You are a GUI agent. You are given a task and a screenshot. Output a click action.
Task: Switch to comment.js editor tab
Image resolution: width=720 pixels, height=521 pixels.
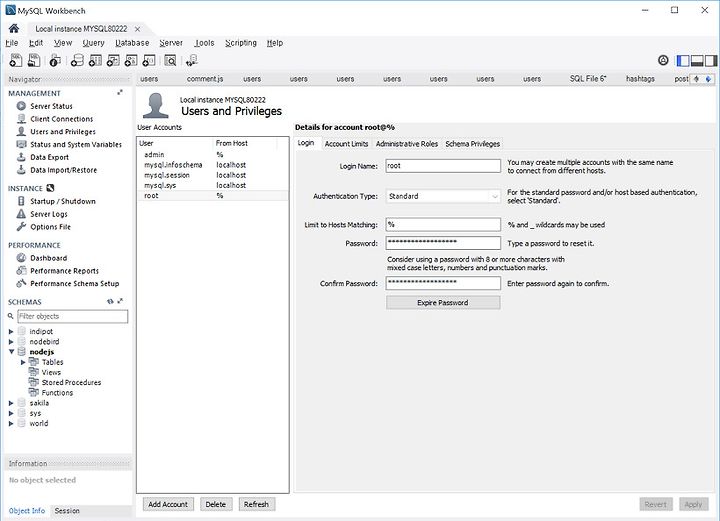(x=205, y=79)
